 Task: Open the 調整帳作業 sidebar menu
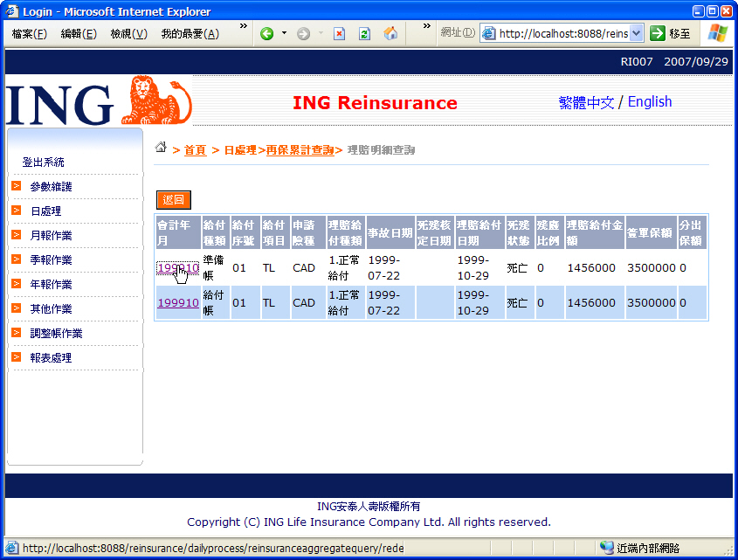[56, 334]
